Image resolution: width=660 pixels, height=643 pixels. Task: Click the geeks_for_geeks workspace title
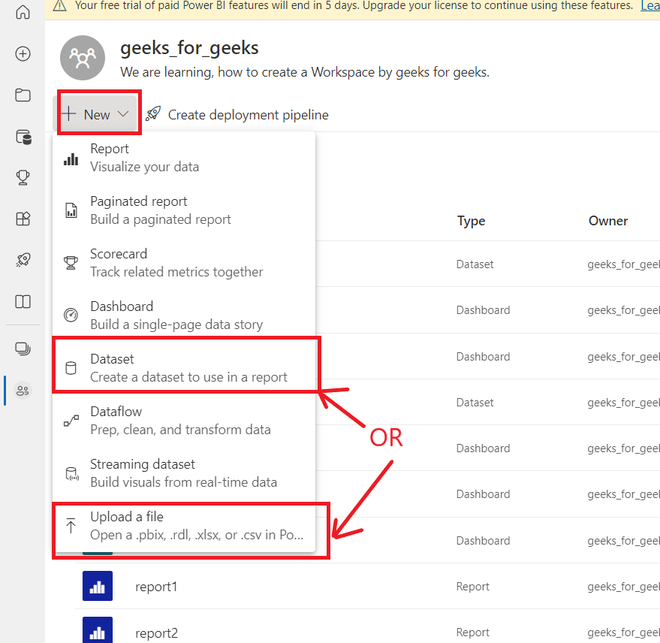(x=189, y=48)
